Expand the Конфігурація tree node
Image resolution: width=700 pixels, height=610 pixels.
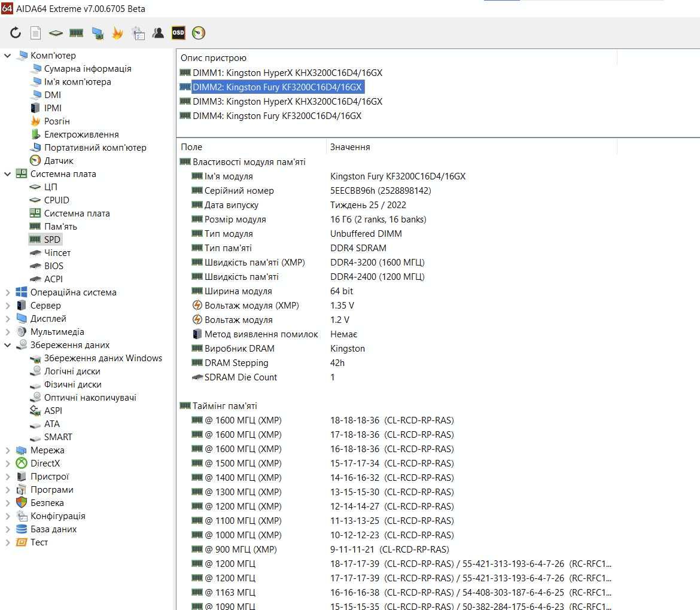pyautogui.click(x=8, y=516)
